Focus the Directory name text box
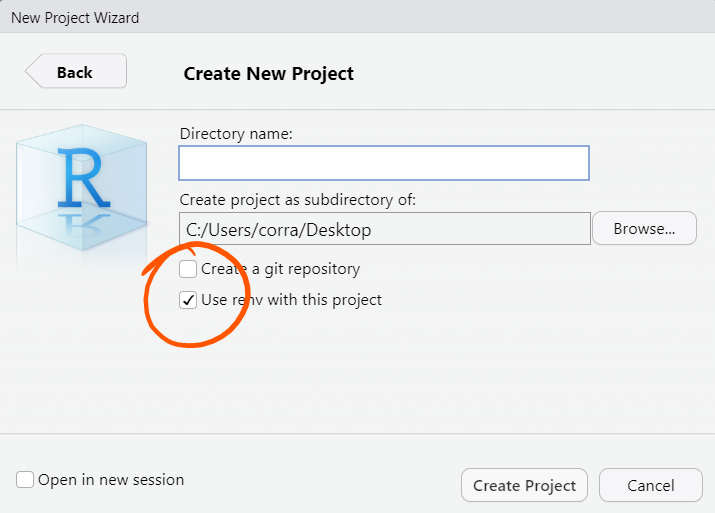This screenshot has height=513, width=715. (x=384, y=163)
